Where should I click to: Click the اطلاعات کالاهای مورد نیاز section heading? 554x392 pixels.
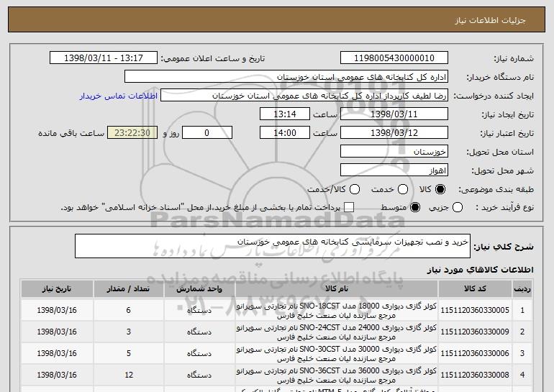[480, 270]
